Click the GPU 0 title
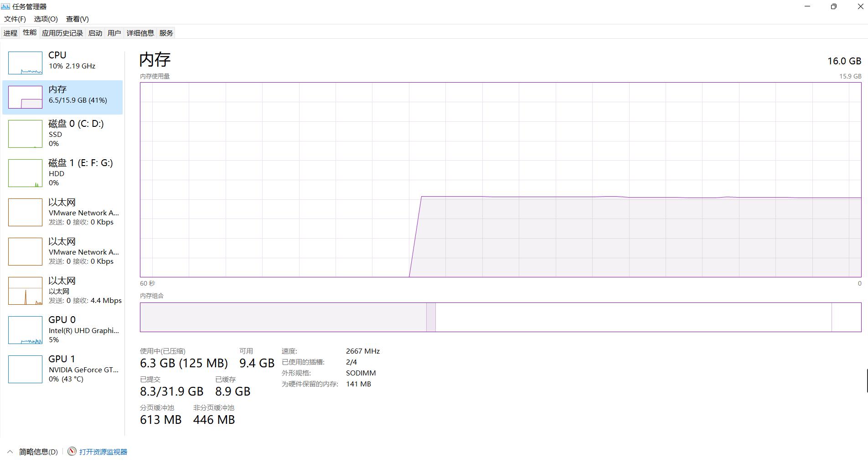Screen dimensions: 868x464 point(62,320)
